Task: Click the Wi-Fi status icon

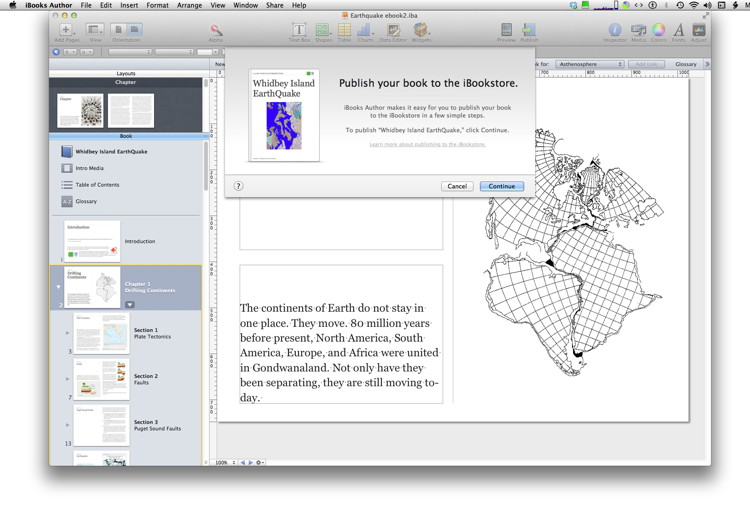Action: (x=694, y=5)
